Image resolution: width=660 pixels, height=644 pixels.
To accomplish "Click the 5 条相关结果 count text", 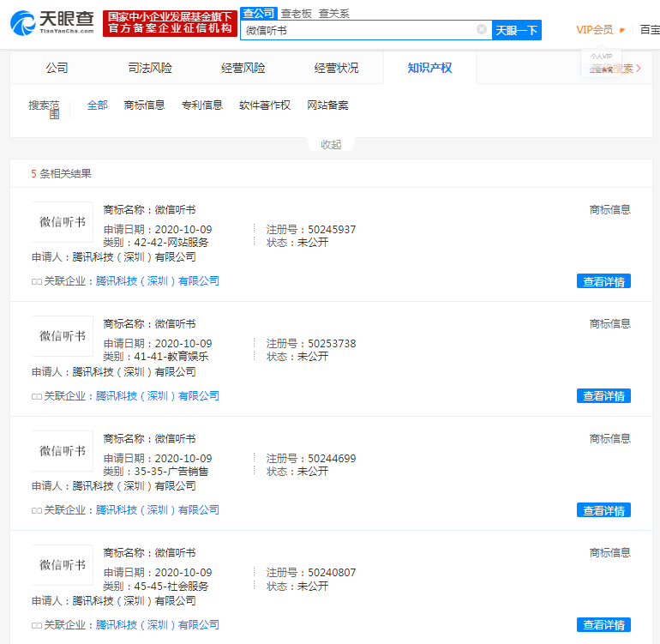I will click(61, 173).
